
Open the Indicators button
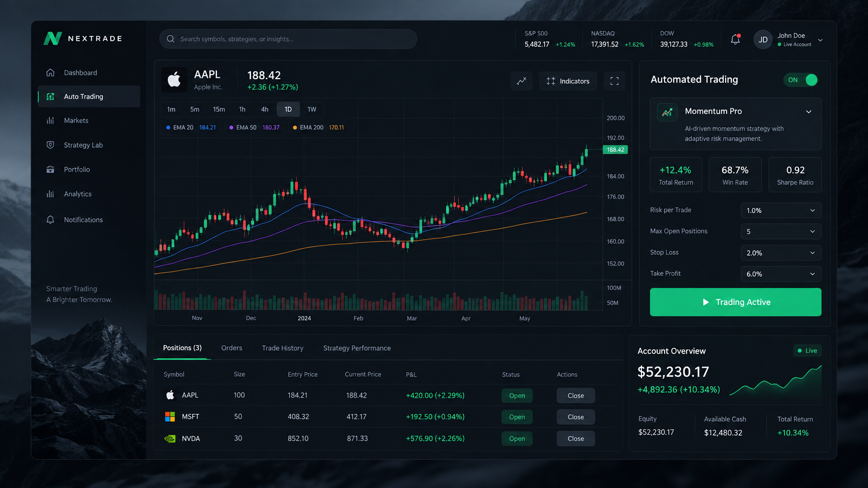[x=568, y=81]
